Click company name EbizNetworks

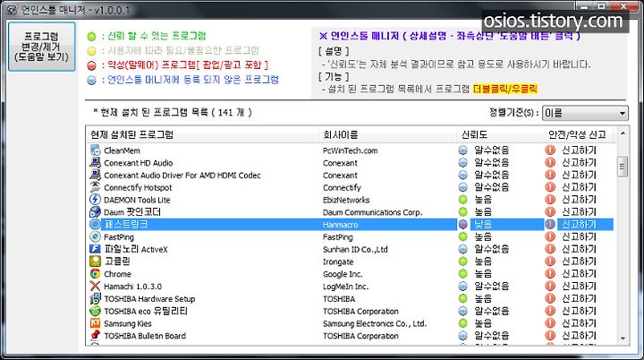tap(346, 200)
